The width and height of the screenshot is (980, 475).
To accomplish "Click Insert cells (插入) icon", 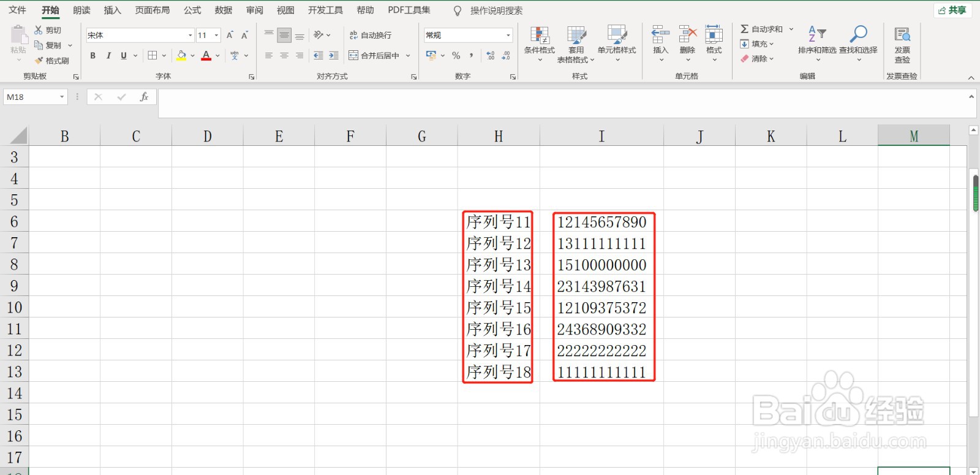I will tap(660, 34).
